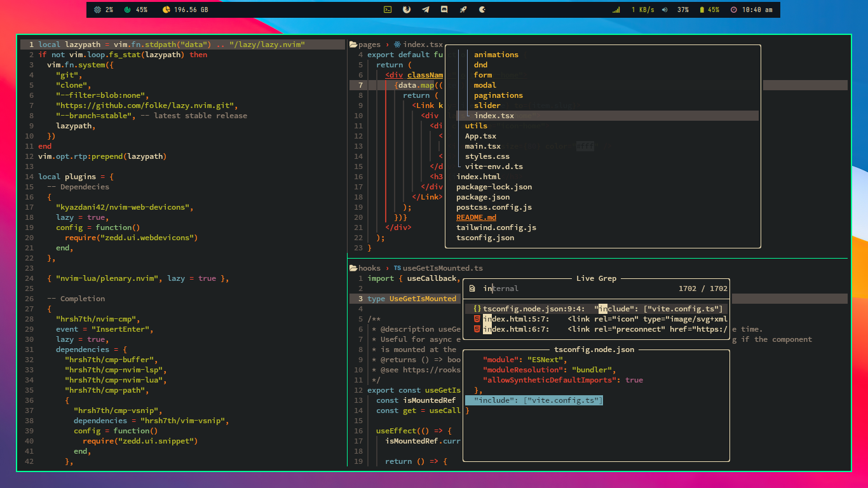Image resolution: width=868 pixels, height=488 pixels.
Task: Click the JSON braces icon for tsconfig.node.json
Action: coord(477,309)
